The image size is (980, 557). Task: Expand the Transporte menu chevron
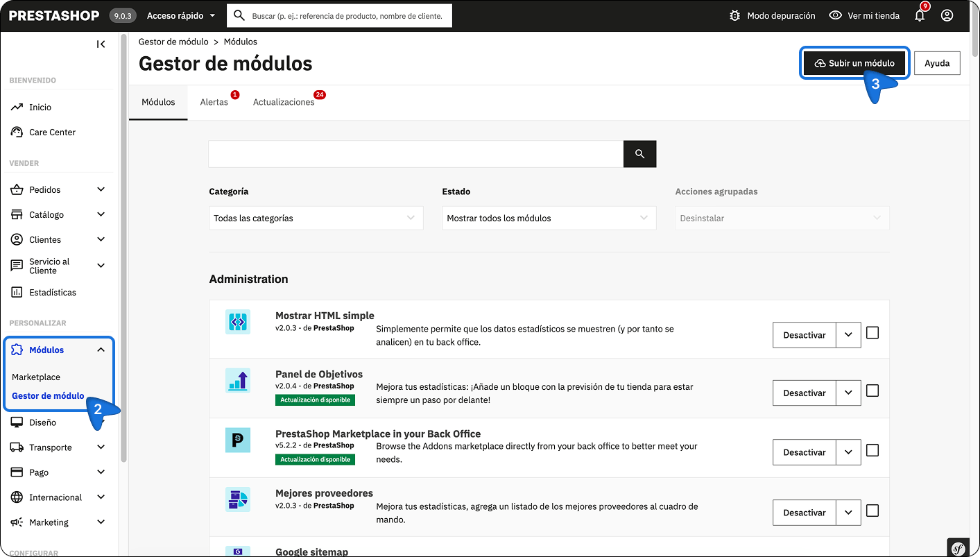(x=101, y=447)
